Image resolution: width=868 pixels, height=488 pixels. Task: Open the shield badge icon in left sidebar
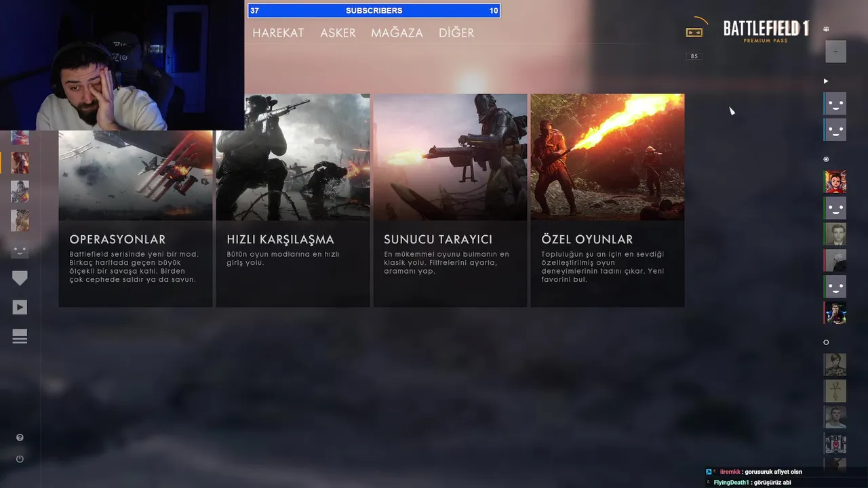20,279
